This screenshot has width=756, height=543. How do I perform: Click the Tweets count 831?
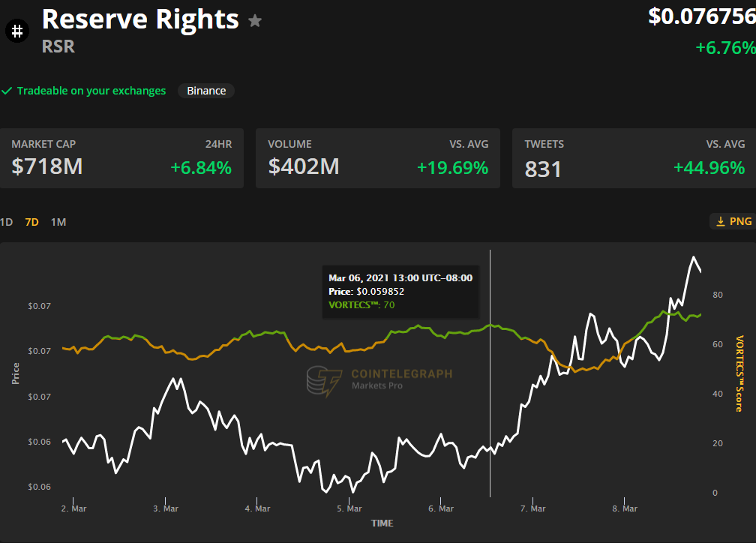543,169
